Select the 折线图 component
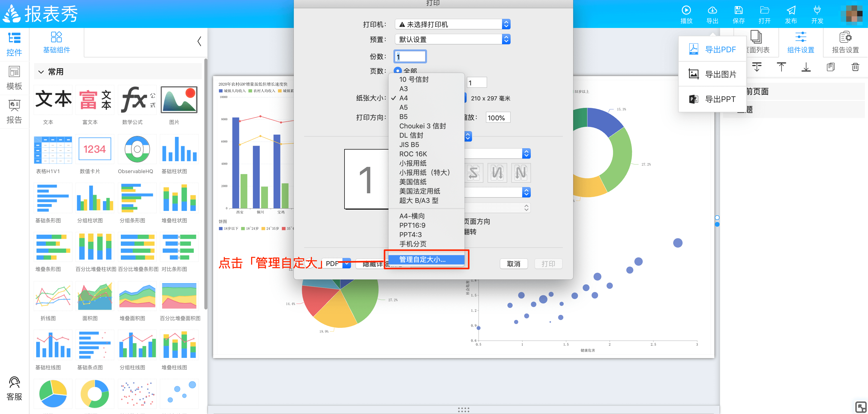Viewport: 868px width, 414px height. coord(53,296)
